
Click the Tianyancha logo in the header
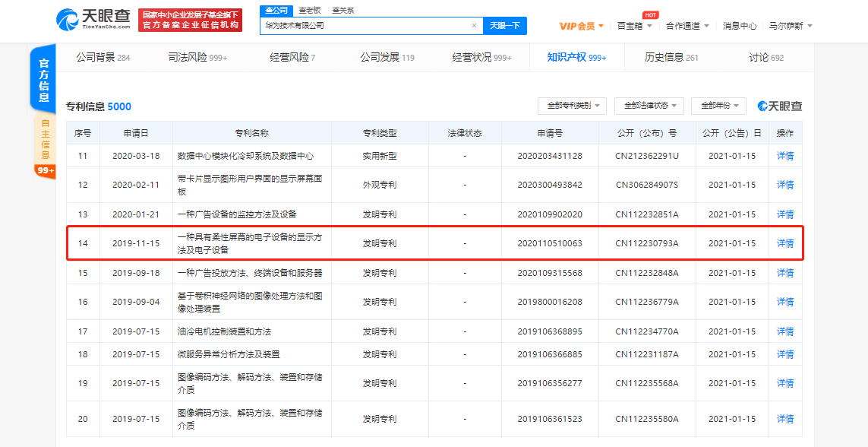point(94,21)
